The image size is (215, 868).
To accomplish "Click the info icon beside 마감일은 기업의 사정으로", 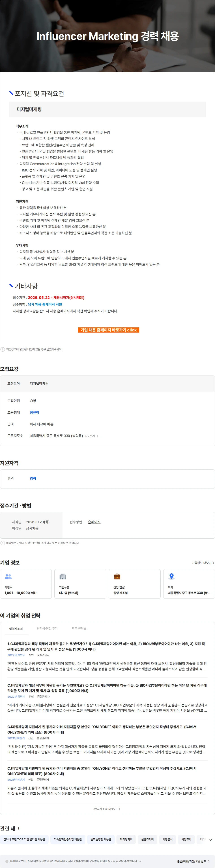I will tap(3, 543).
